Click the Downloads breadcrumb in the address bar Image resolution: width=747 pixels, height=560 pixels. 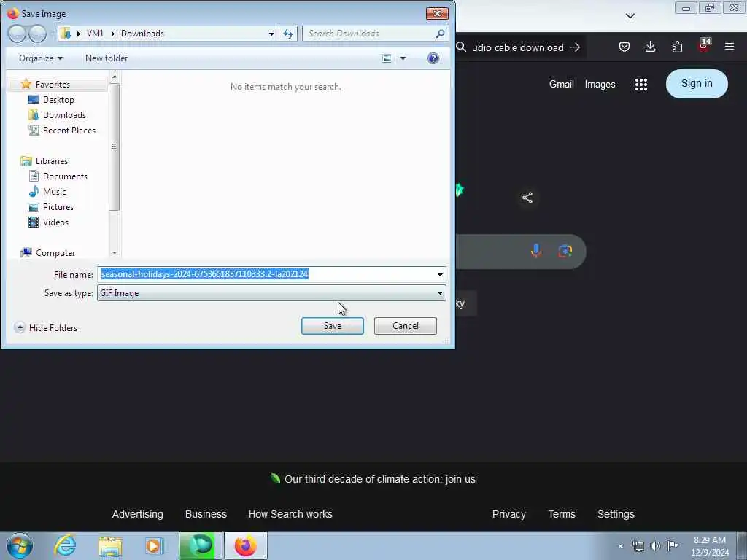click(x=142, y=34)
